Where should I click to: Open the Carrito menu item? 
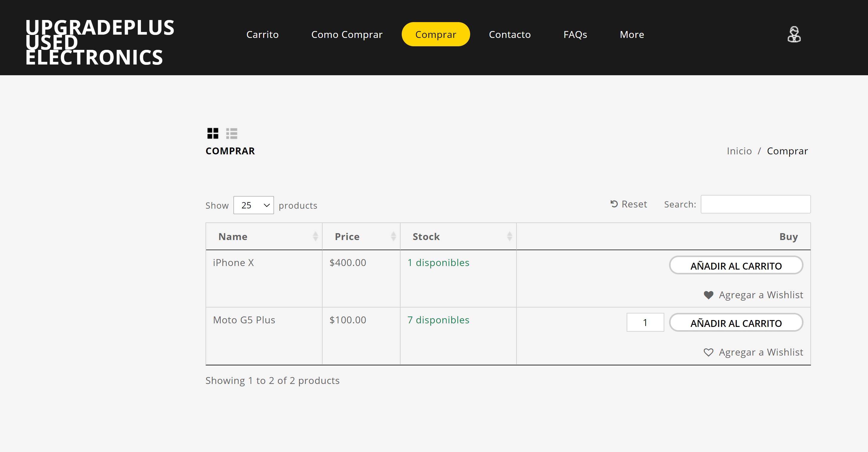click(x=262, y=34)
